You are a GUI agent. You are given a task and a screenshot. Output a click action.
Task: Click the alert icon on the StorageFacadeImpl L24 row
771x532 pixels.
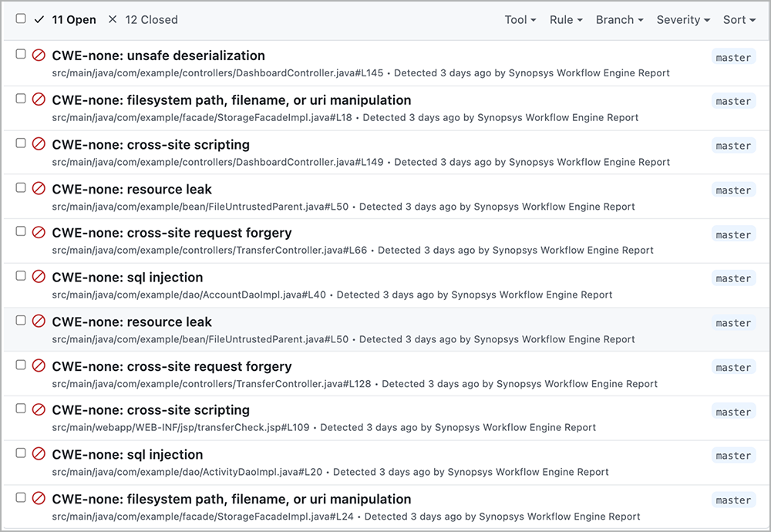tap(39, 499)
